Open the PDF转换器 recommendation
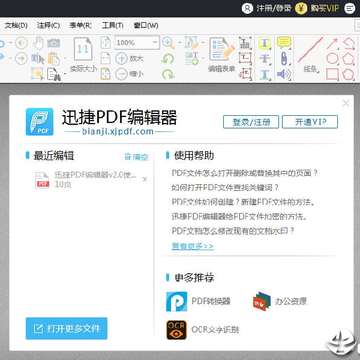The image size is (360, 360). pyautogui.click(x=199, y=301)
